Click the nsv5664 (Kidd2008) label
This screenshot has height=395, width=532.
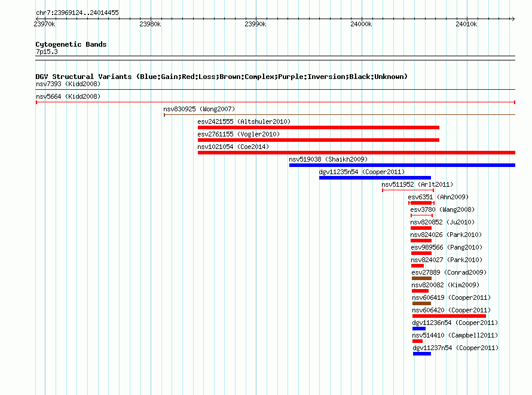click(68, 96)
